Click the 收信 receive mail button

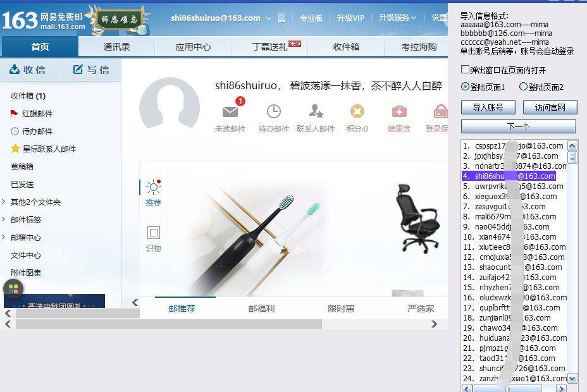pos(28,70)
